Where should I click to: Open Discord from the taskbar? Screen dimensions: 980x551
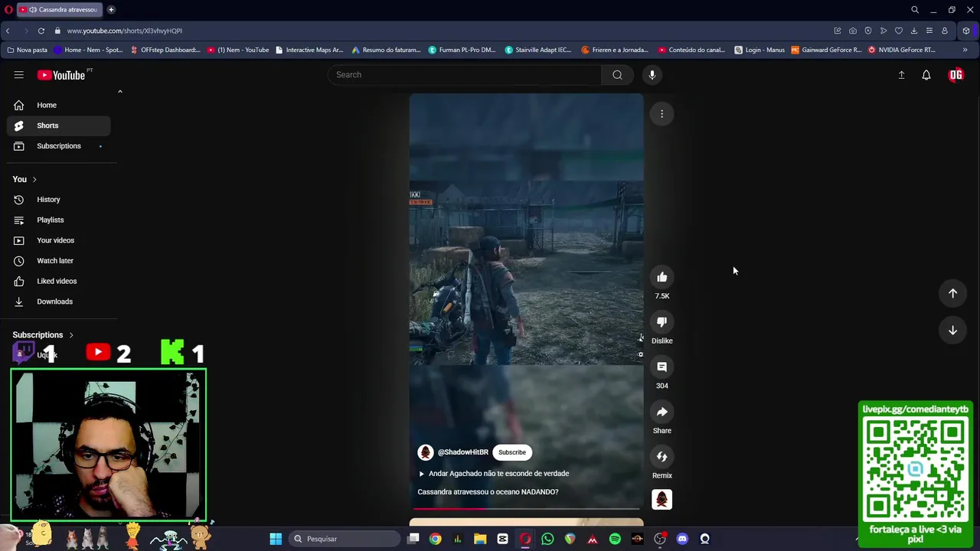[682, 539]
